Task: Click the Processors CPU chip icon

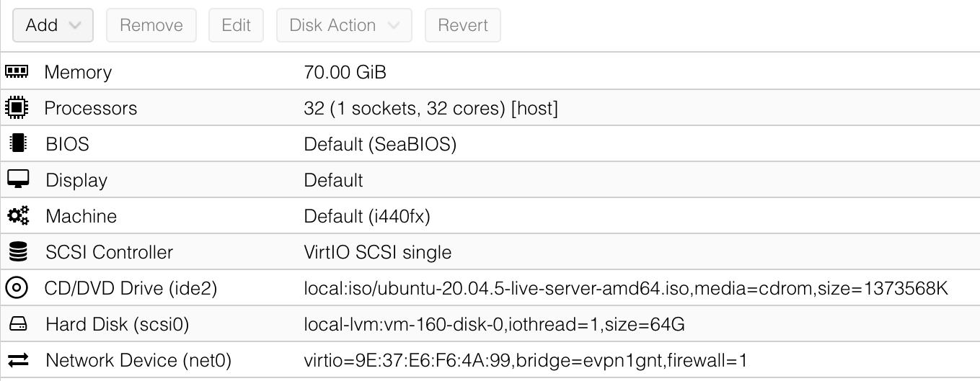Action: pos(17,108)
